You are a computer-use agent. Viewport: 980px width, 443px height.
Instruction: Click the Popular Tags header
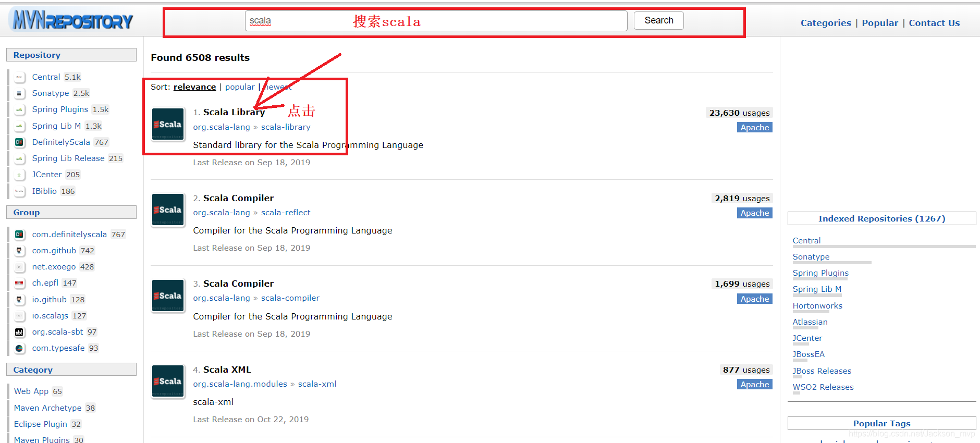click(882, 424)
